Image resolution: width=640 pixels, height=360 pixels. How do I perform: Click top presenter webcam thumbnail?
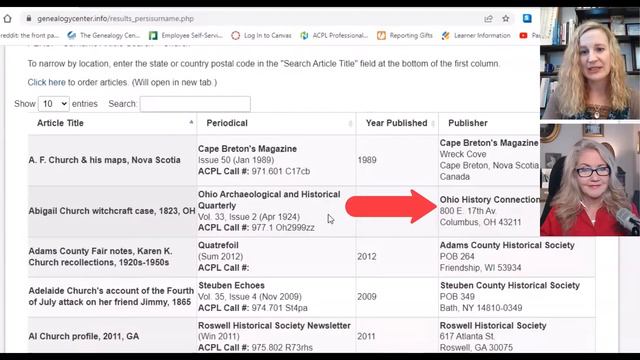coord(590,63)
